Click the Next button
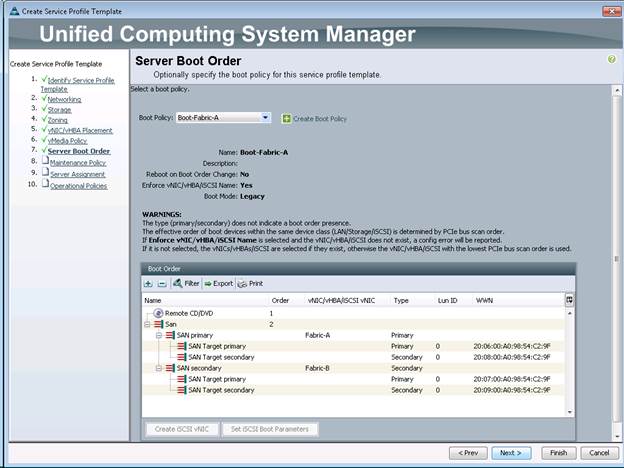The height and width of the screenshot is (468, 624). (x=511, y=453)
